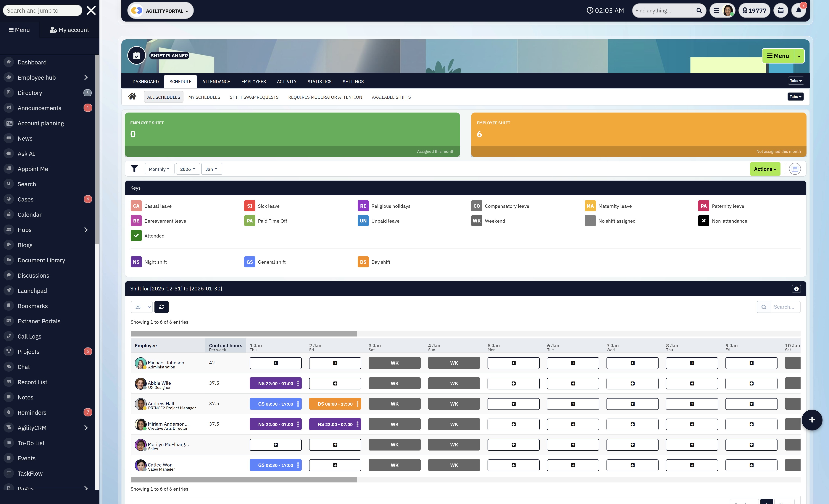Change the year via the 2026 dropdown
The width and height of the screenshot is (829, 504).
tap(187, 169)
